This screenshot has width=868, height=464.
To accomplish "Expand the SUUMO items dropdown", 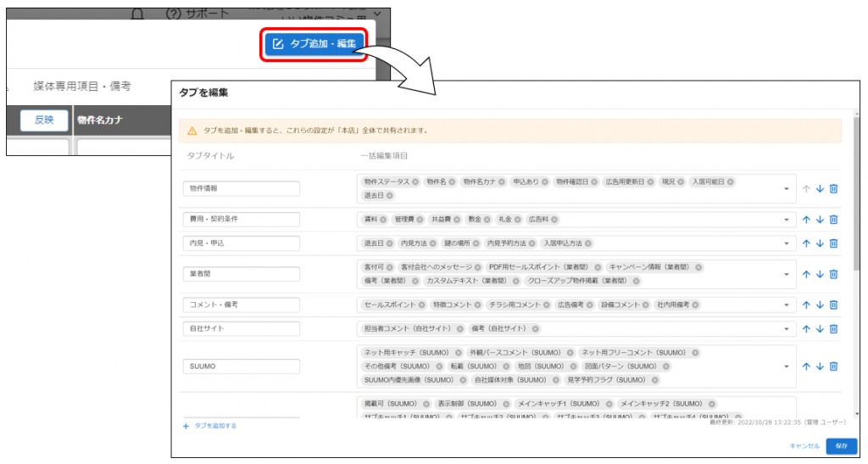I will [786, 366].
